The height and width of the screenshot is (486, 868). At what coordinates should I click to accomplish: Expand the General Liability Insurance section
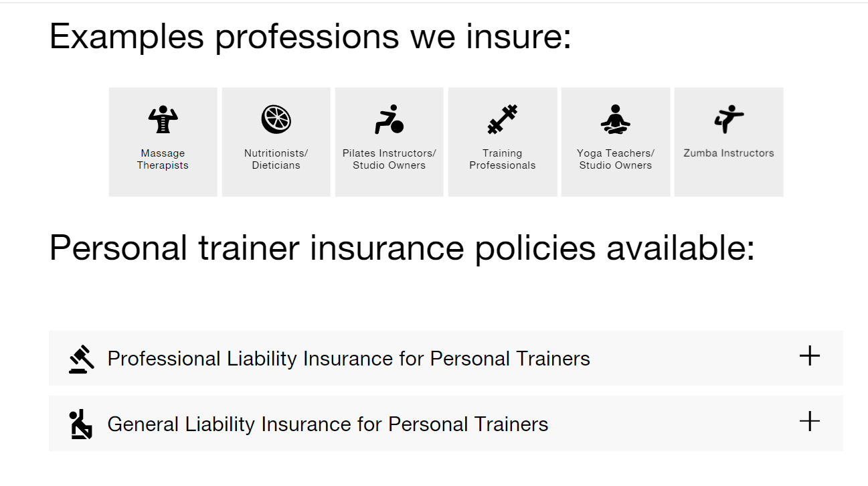coord(810,422)
